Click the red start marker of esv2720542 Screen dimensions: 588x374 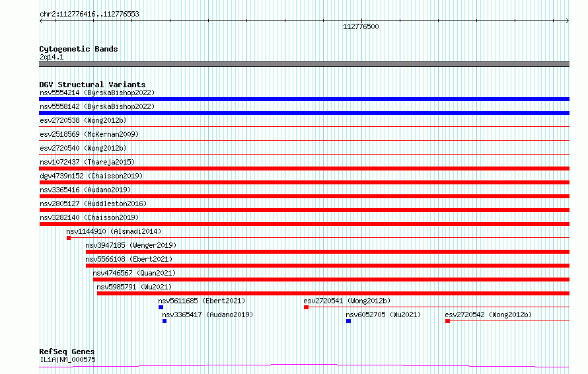pos(447,321)
